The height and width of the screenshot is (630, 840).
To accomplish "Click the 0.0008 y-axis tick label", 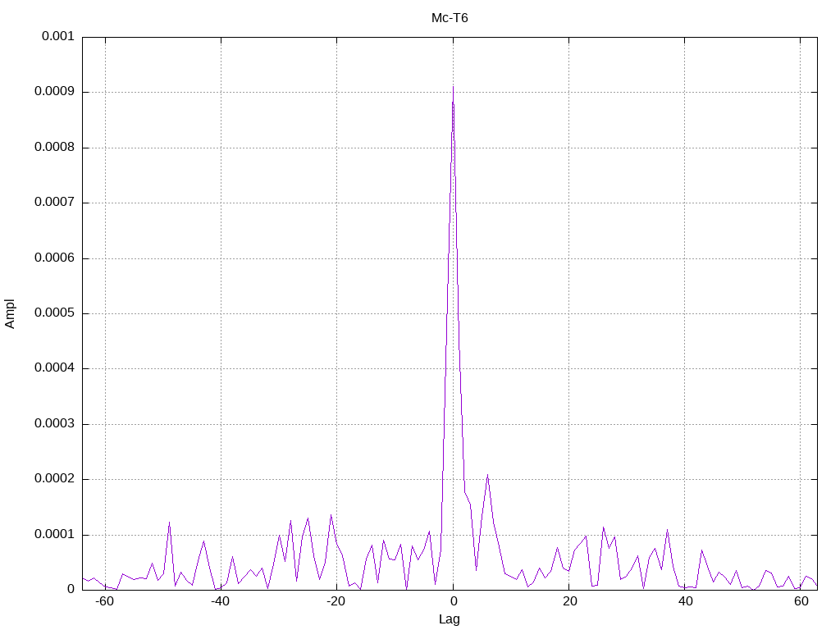I will 54,148.
